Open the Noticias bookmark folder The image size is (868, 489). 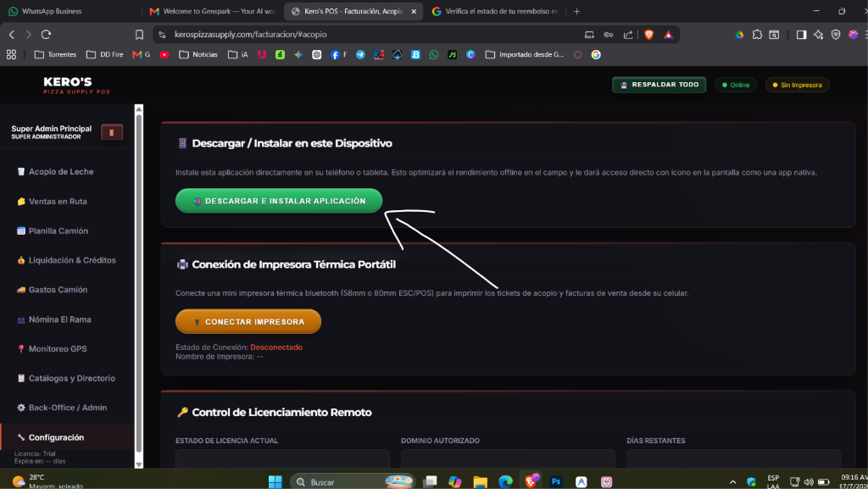[x=198, y=54]
